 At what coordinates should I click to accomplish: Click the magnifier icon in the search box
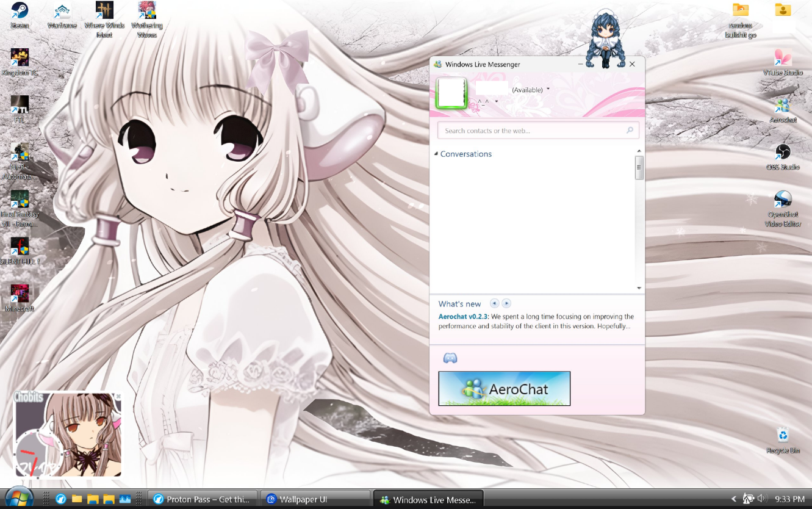click(x=630, y=131)
